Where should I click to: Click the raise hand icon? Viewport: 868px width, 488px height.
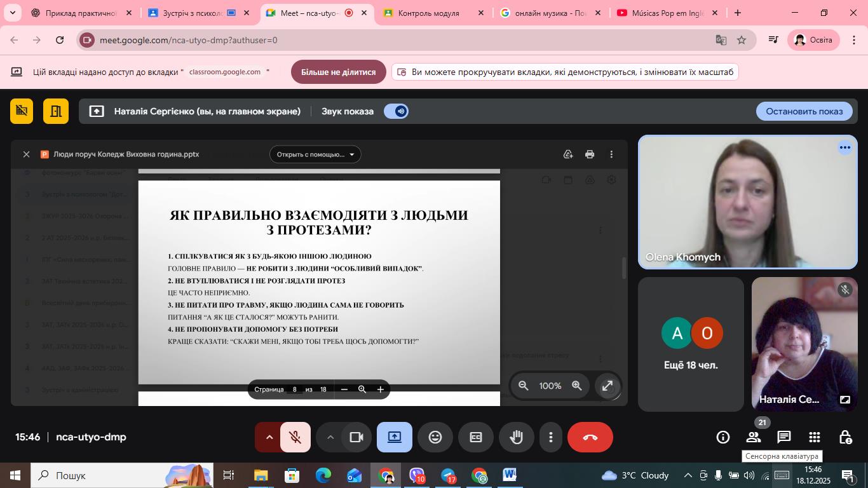pos(516,437)
